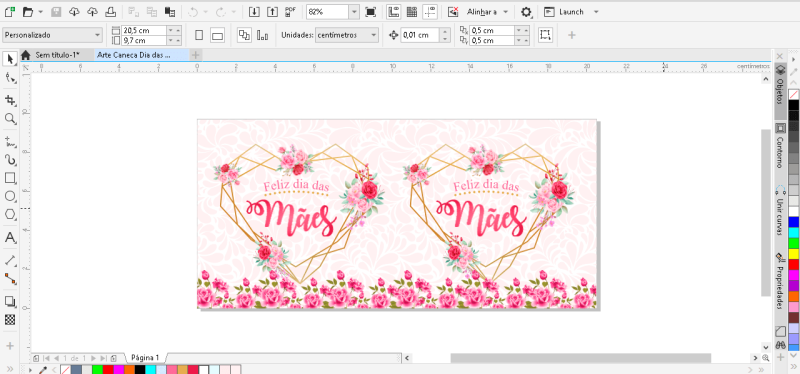Select the Connector tool
800x374 pixels.
(x=10, y=280)
